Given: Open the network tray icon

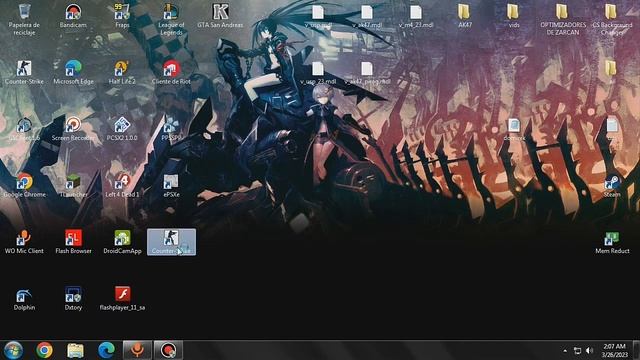Looking at the screenshot, I should (x=577, y=351).
